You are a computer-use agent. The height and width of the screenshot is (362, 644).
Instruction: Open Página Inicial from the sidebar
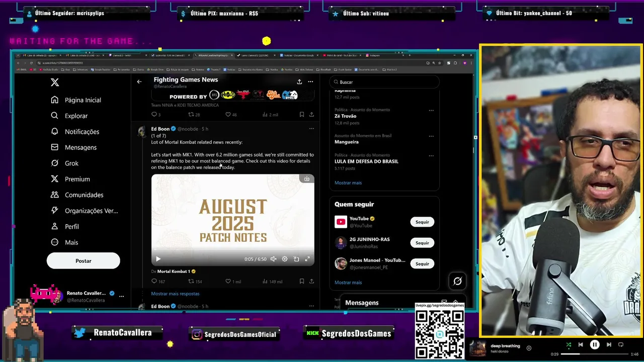coord(76,100)
